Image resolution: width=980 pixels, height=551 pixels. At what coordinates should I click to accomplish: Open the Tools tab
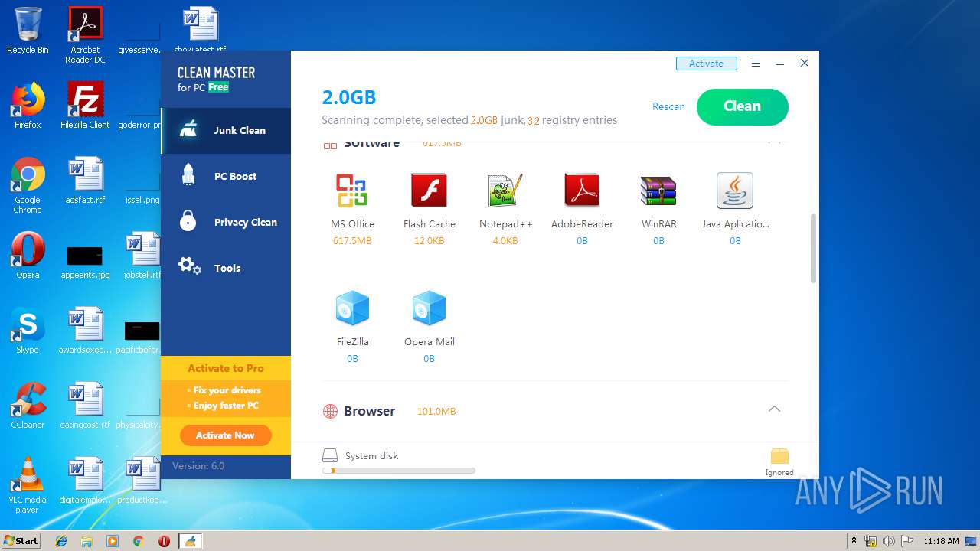click(x=226, y=268)
